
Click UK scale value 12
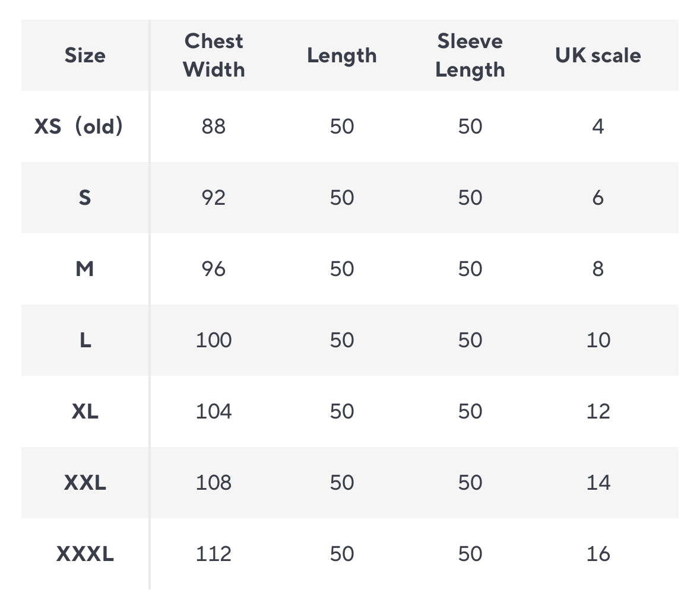[598, 411]
